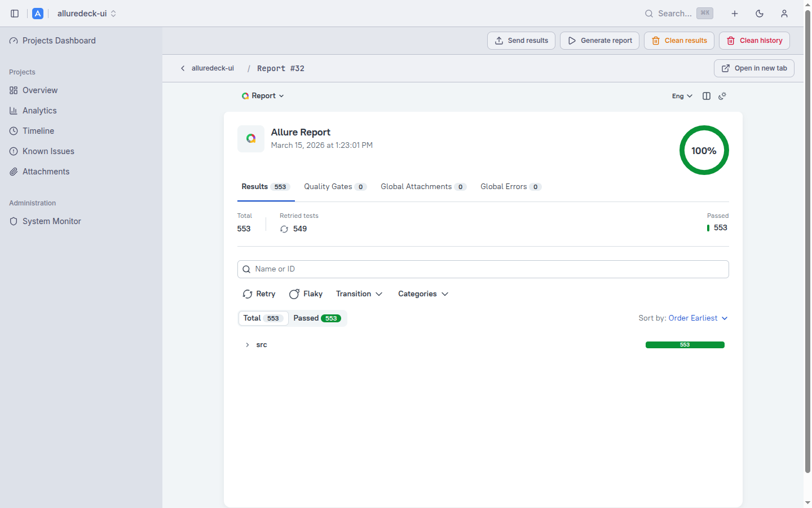Select the Passed 553 status filter
Viewport: 812px width, 508px height.
pos(317,318)
